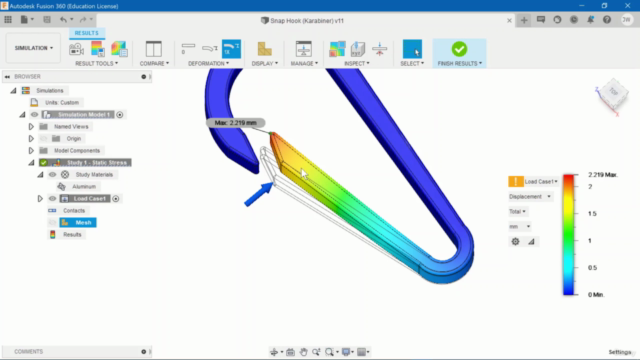
Task: Open the data panel grid icon
Action: [x=8, y=20]
